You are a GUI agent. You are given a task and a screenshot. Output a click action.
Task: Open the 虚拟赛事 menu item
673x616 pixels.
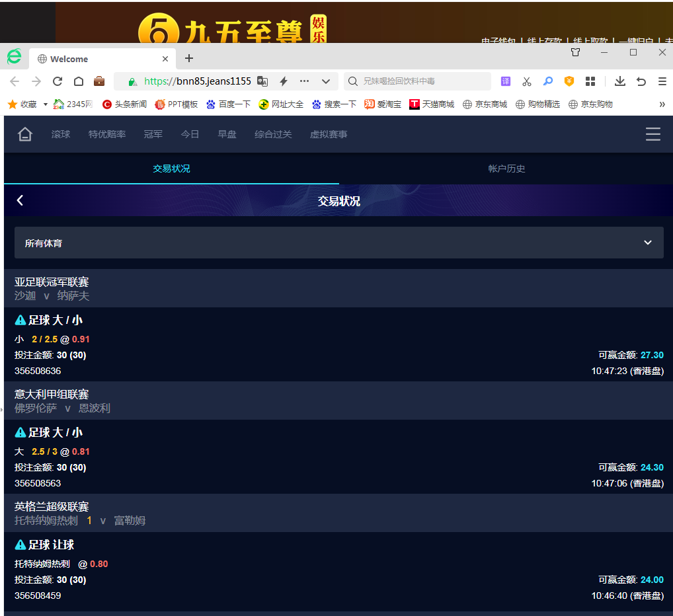pyautogui.click(x=329, y=134)
